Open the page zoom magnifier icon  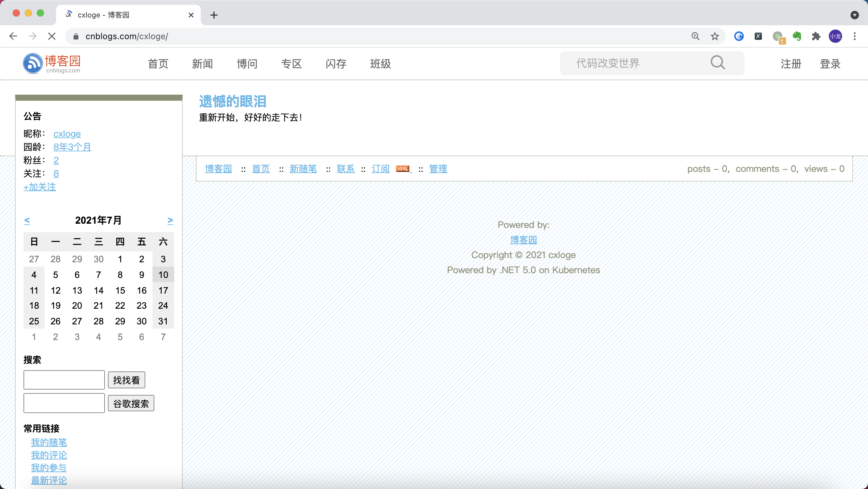click(696, 36)
